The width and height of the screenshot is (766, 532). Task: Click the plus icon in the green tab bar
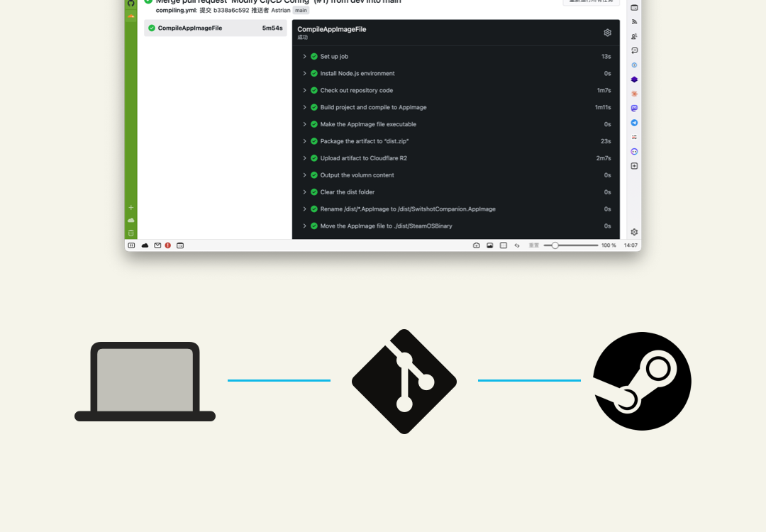pos(131,208)
